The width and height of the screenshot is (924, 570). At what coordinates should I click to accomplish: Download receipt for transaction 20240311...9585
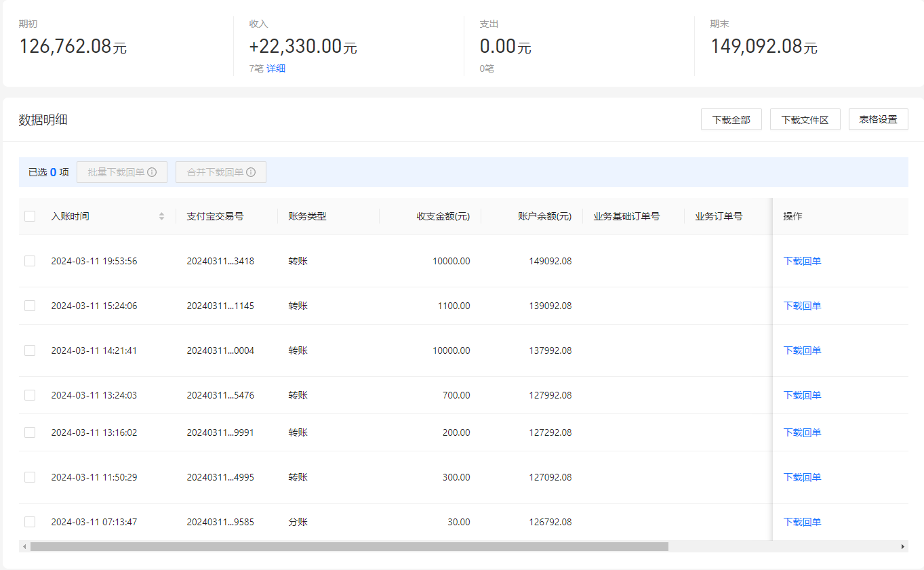point(802,522)
